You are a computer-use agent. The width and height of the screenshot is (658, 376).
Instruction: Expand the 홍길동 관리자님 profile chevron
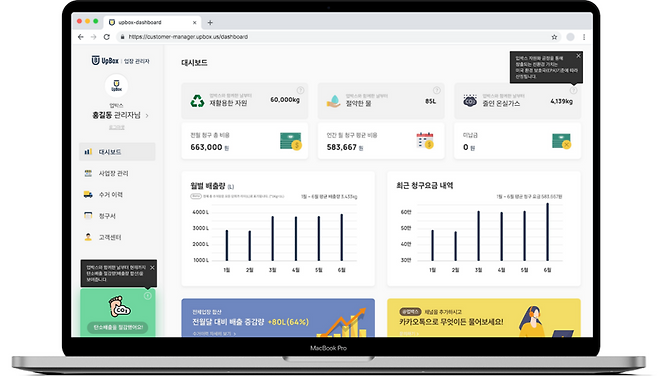pos(147,115)
